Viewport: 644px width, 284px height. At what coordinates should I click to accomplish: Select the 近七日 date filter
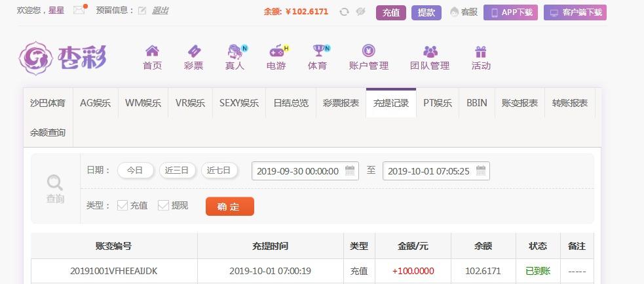coord(219,170)
